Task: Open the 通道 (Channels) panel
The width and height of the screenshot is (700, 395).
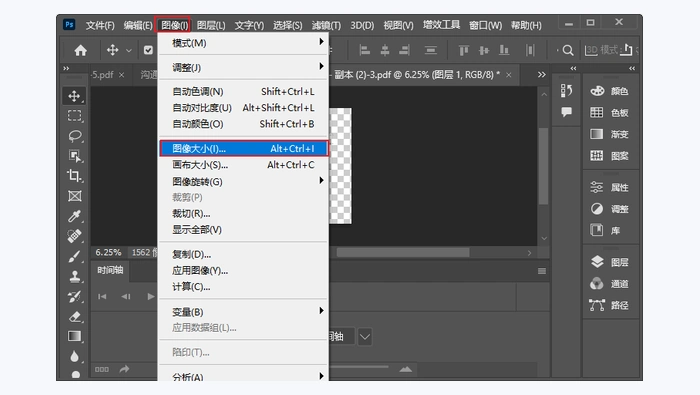Action: tap(609, 283)
